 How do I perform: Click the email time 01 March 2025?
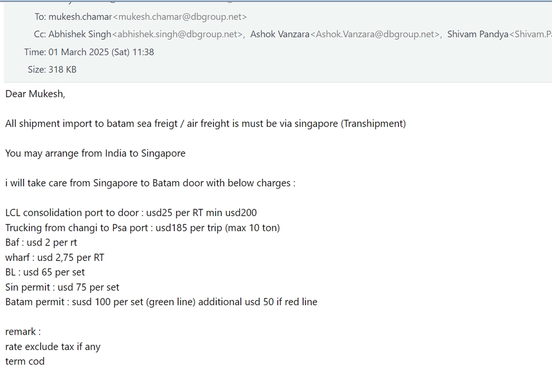coord(101,52)
